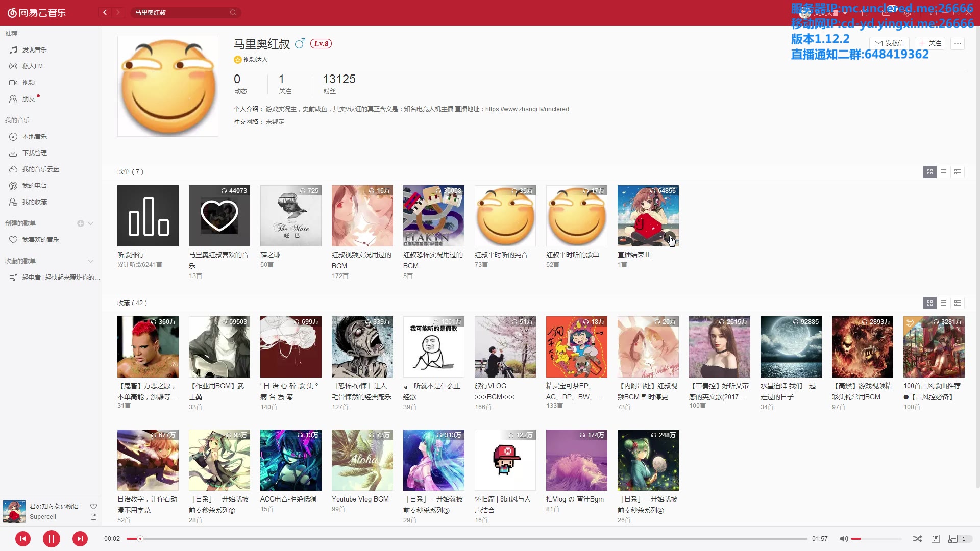Pause the current song
This screenshot has width=980, height=551.
coord(52,539)
